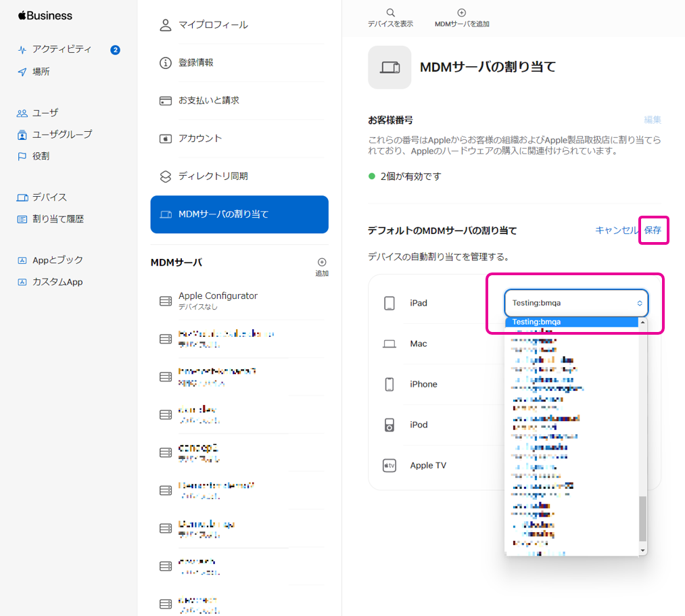Click 編集 next to お客様番号

pos(653,120)
